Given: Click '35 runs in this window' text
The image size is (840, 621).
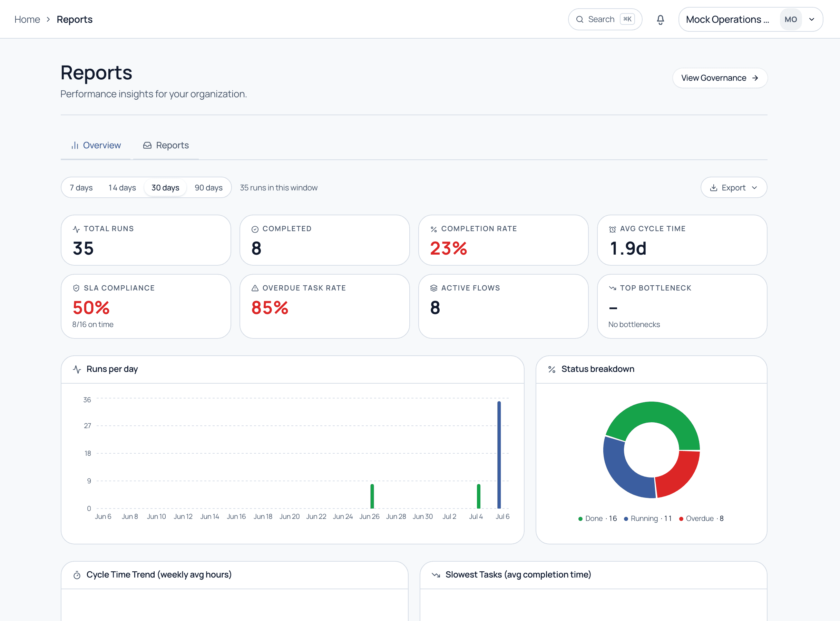Looking at the screenshot, I should [279, 188].
